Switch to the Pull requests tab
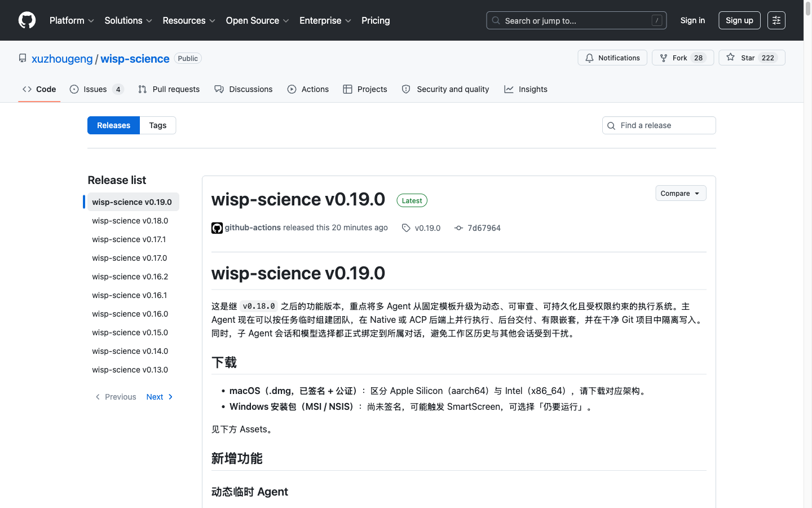The width and height of the screenshot is (812, 508). click(x=169, y=89)
